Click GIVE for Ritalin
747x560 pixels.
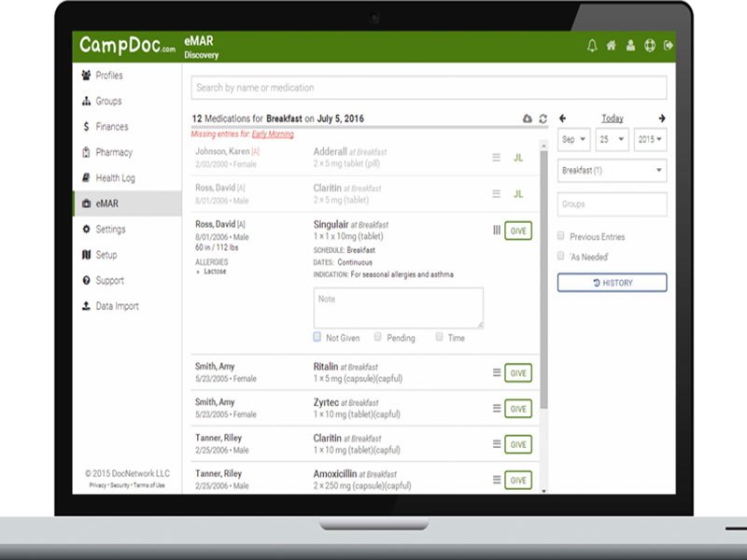point(518,372)
